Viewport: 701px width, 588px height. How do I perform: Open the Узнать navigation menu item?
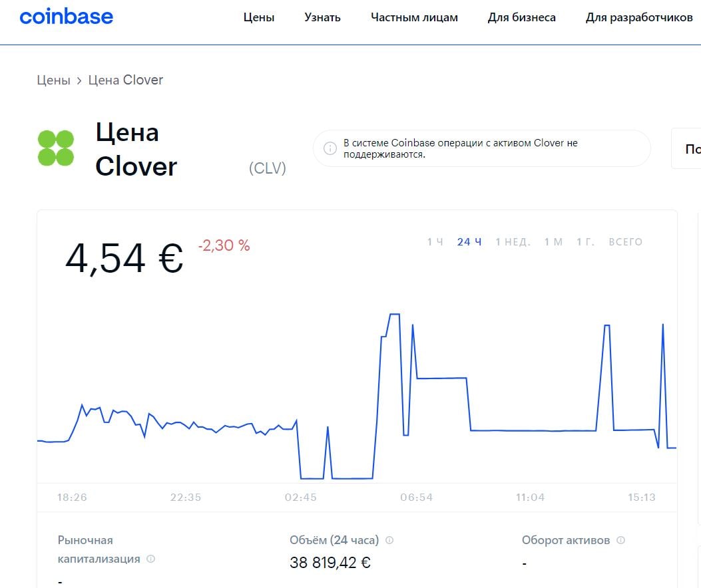pos(322,17)
